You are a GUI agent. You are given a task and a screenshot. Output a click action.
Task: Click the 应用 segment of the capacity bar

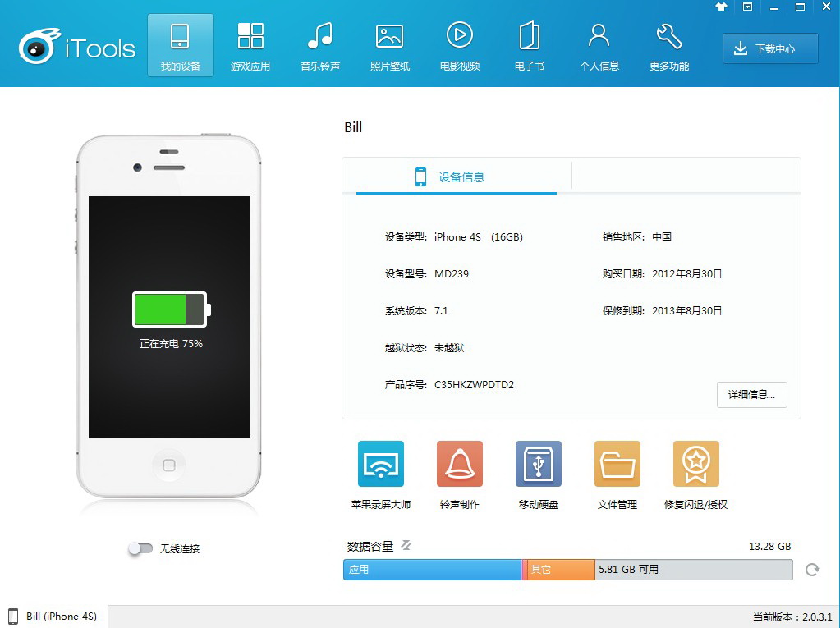click(431, 569)
